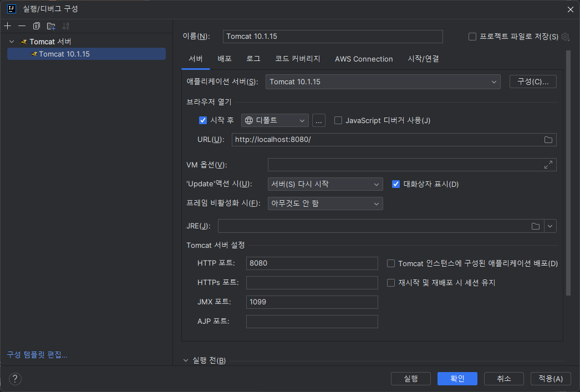Enable Tomcat 인스턴스에 구성된 애플리케이션 배포 checkbox
Image resolution: width=580 pixels, height=392 pixels.
(390, 263)
